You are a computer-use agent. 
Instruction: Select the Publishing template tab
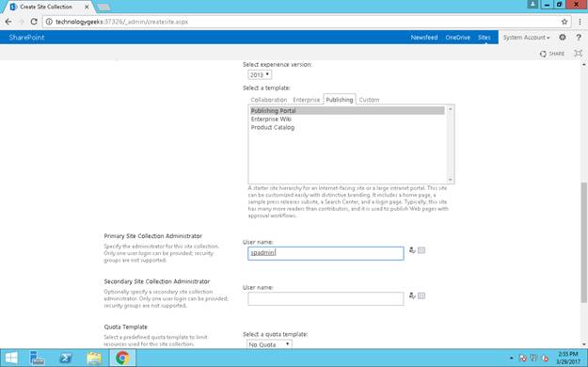tap(340, 100)
